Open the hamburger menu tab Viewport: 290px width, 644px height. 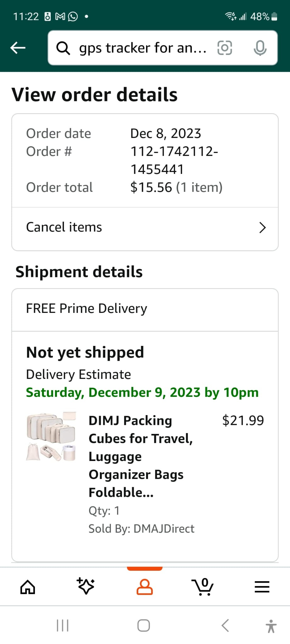click(262, 587)
